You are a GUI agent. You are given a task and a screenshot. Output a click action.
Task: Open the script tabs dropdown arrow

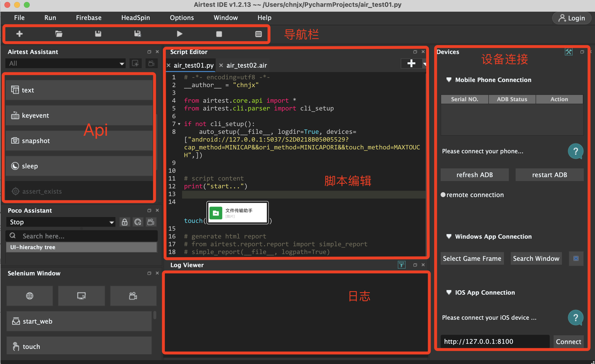click(x=424, y=64)
